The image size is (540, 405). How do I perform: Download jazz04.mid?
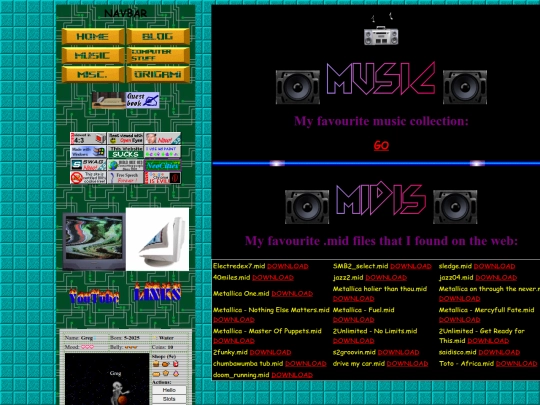tap(496, 278)
